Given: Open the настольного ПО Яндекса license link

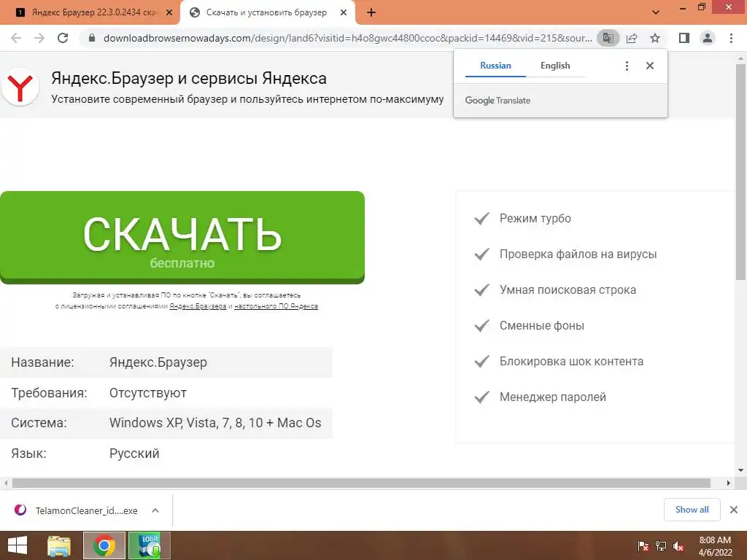Looking at the screenshot, I should (x=276, y=306).
